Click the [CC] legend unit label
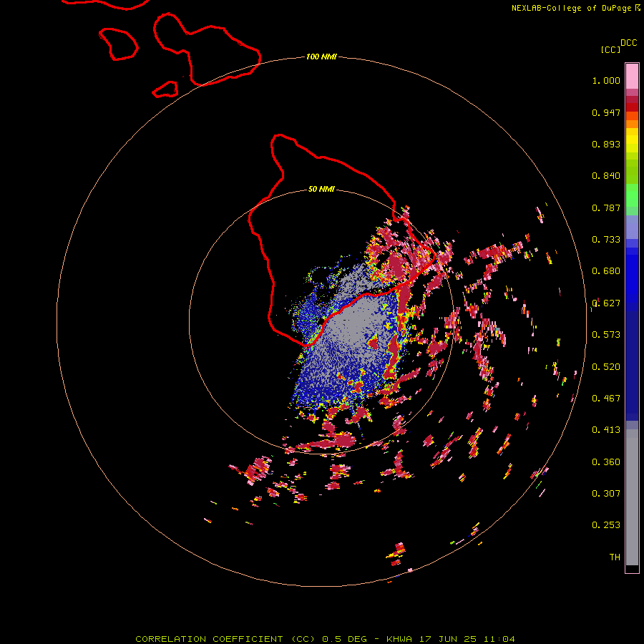The height and width of the screenshot is (644, 644). click(610, 49)
